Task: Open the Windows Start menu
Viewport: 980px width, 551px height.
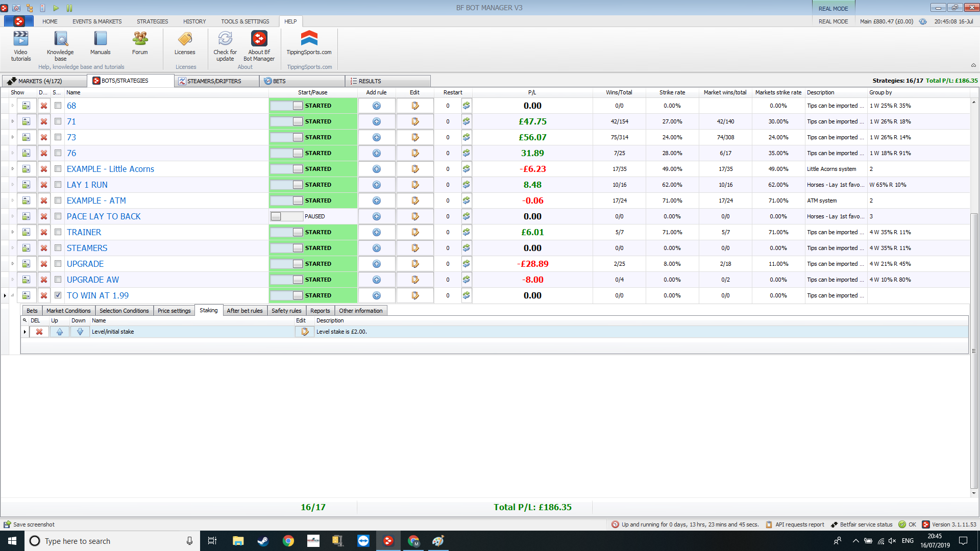Action: (12, 541)
